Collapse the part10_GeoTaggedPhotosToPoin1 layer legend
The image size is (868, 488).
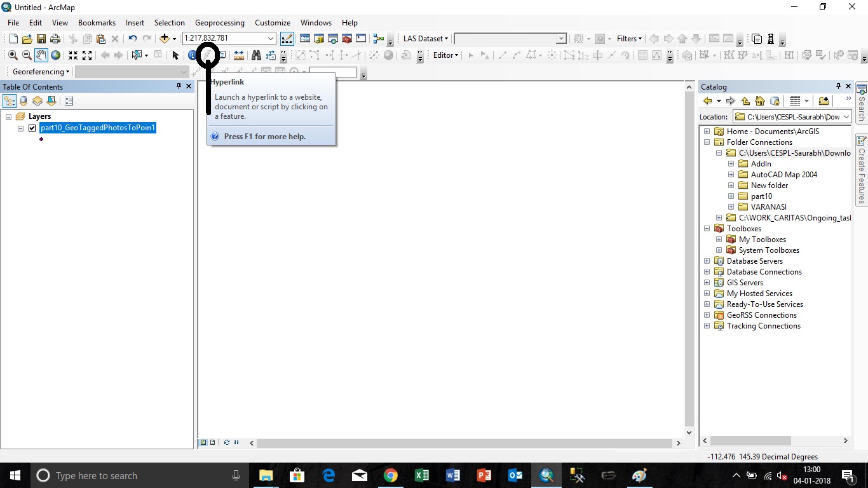point(20,128)
